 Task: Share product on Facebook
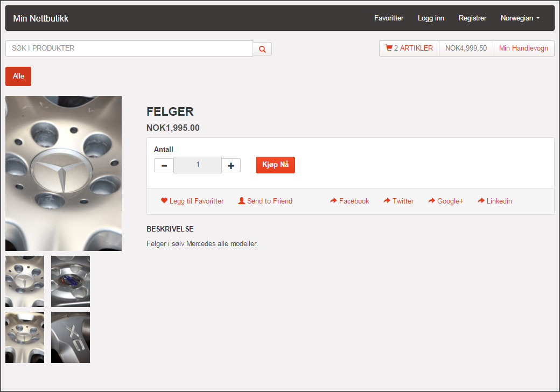349,201
